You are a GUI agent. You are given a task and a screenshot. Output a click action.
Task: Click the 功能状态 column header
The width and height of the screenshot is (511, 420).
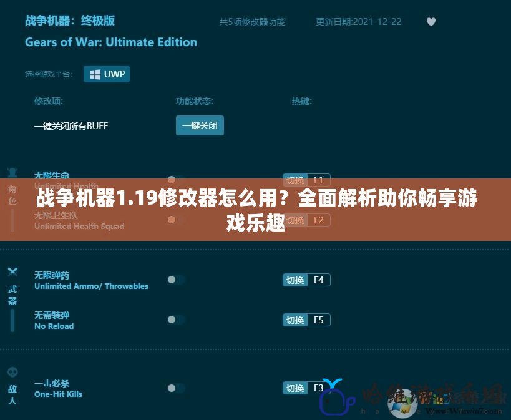pos(195,101)
